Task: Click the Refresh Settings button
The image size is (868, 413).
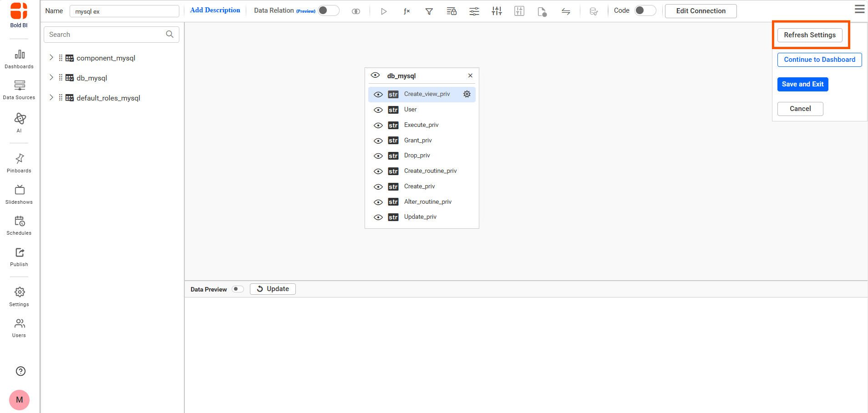Action: point(810,35)
